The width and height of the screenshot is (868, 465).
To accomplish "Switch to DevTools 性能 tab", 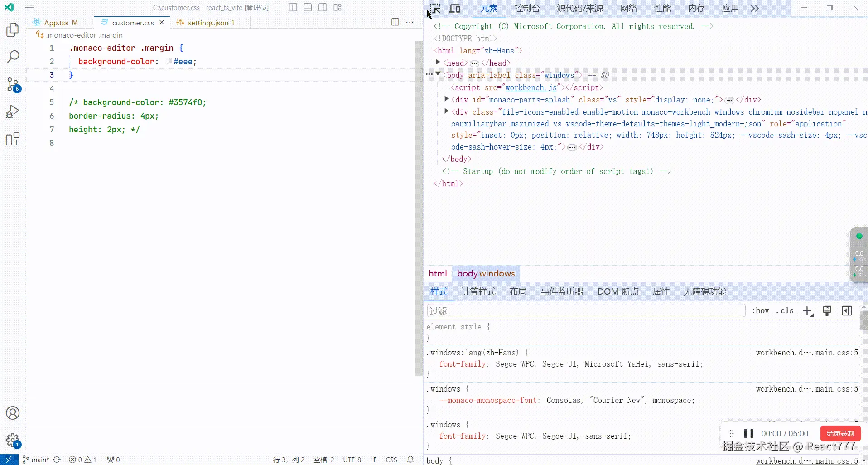I will 662,9.
